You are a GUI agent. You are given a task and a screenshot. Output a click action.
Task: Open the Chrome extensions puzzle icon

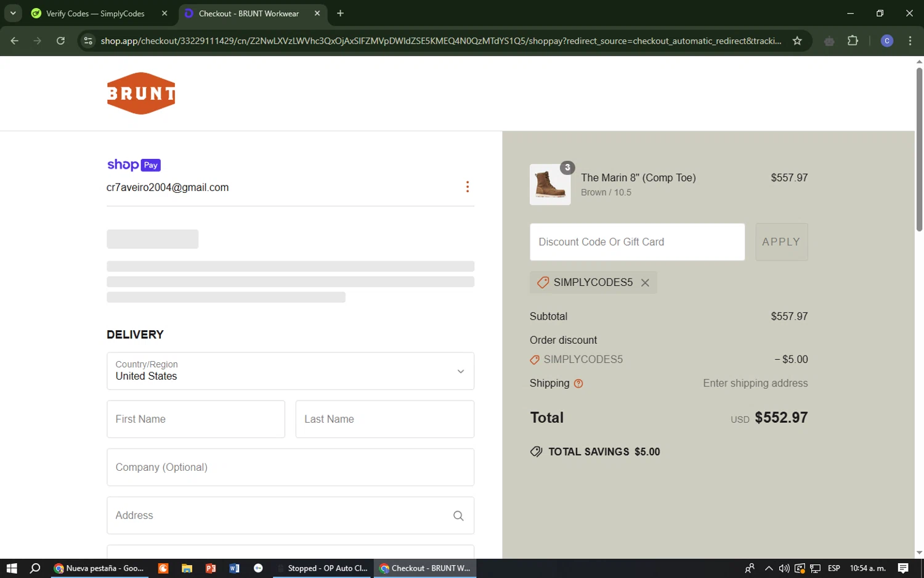(853, 41)
